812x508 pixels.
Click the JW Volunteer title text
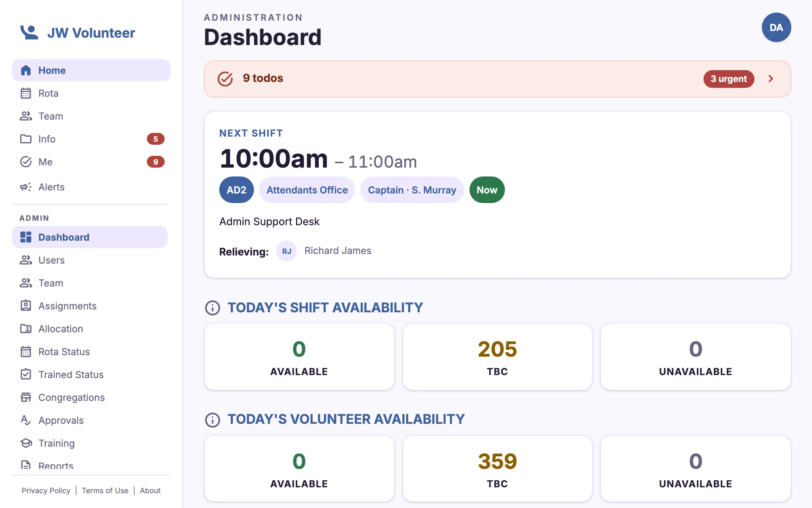tap(91, 33)
